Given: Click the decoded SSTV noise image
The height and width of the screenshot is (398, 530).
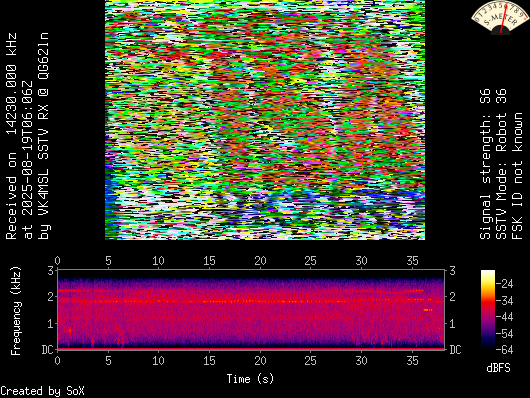Looking at the screenshot, I should (265, 120).
